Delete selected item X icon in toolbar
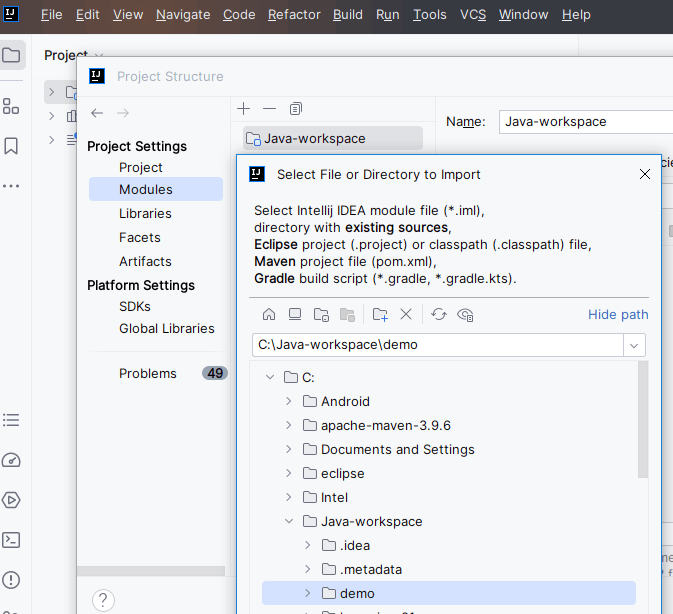673x614 pixels. (406, 315)
